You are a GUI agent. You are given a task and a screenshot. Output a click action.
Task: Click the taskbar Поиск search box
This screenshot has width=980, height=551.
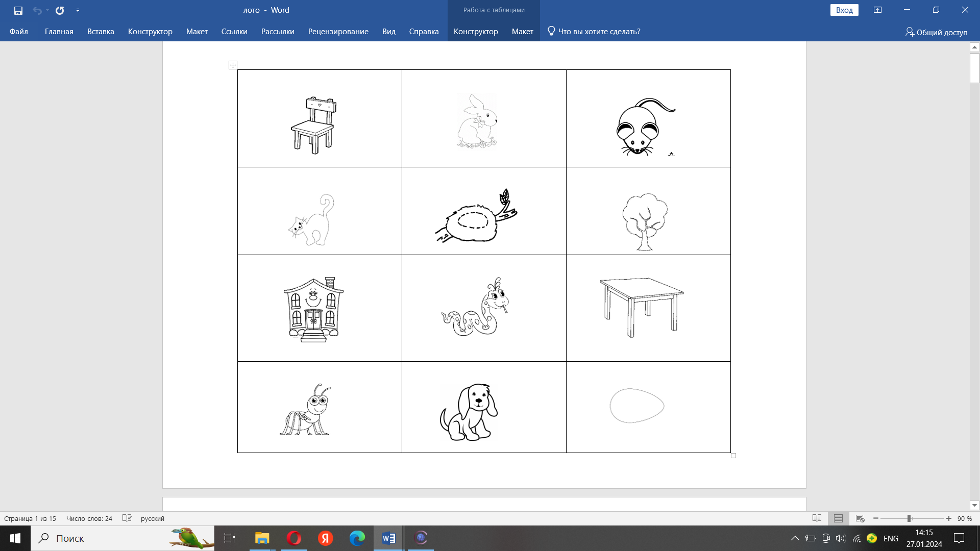pos(122,538)
